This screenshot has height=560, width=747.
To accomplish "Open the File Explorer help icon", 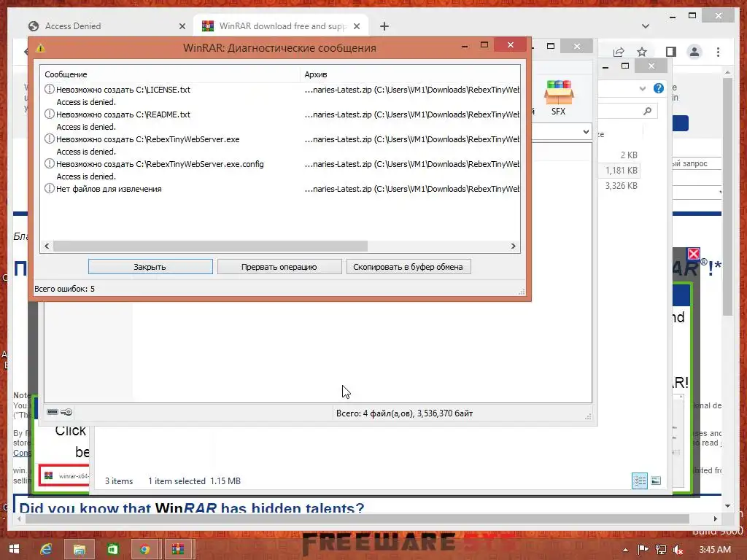I will pyautogui.click(x=659, y=88).
